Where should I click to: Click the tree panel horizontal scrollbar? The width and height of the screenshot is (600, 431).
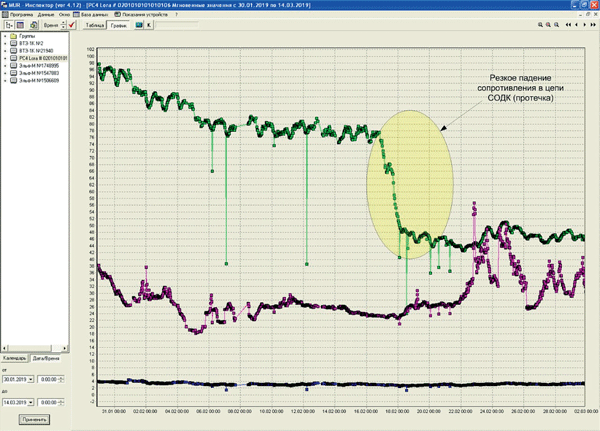pyautogui.click(x=34, y=348)
